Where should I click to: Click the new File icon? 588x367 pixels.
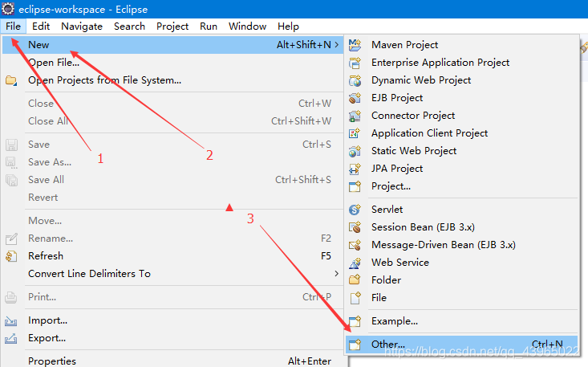pos(355,298)
